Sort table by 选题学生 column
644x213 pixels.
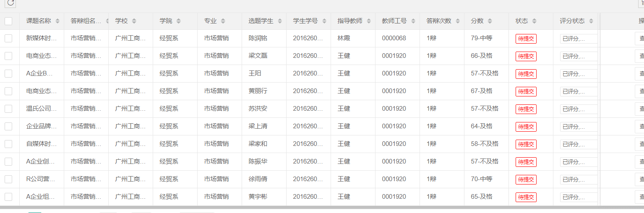coord(280,21)
